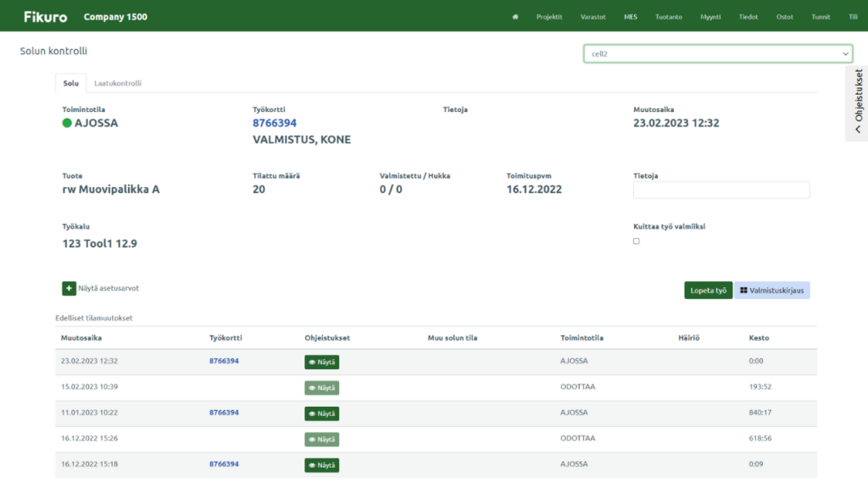Open the Ohjeistukset side panel chevron
868x488 pixels.
pos(858,130)
